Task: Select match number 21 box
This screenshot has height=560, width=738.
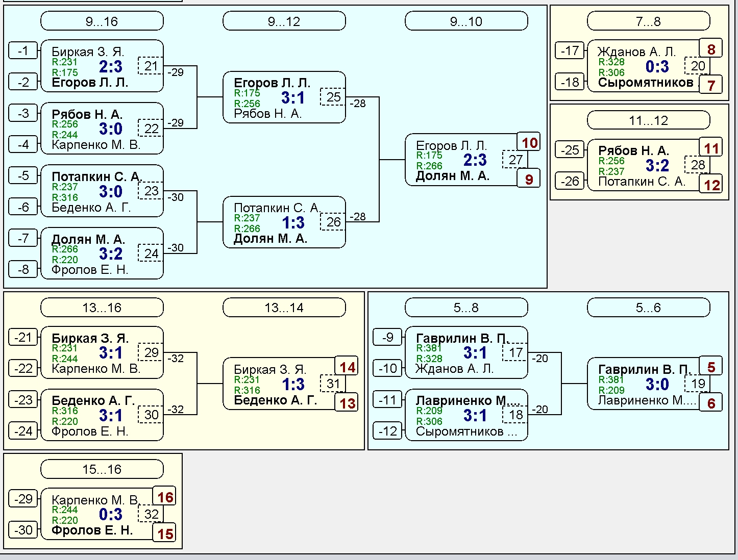Action: pos(151,66)
